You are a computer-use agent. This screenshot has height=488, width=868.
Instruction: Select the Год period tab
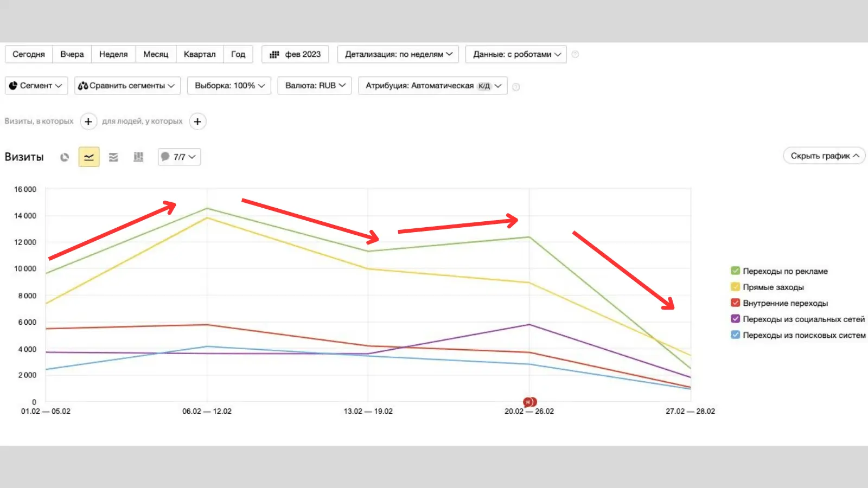click(x=238, y=54)
